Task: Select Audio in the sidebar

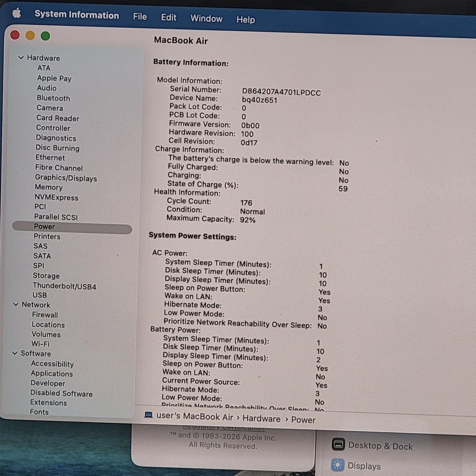Action: (x=47, y=88)
